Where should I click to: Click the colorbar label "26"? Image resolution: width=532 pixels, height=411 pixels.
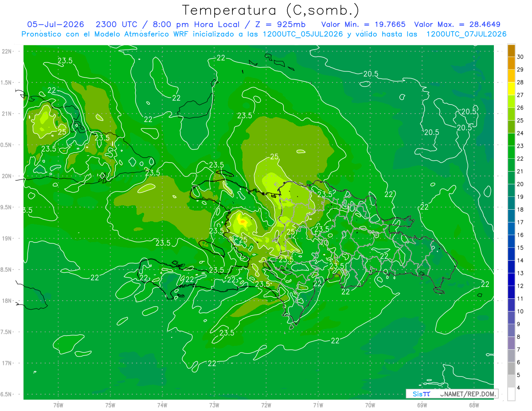[520, 108]
